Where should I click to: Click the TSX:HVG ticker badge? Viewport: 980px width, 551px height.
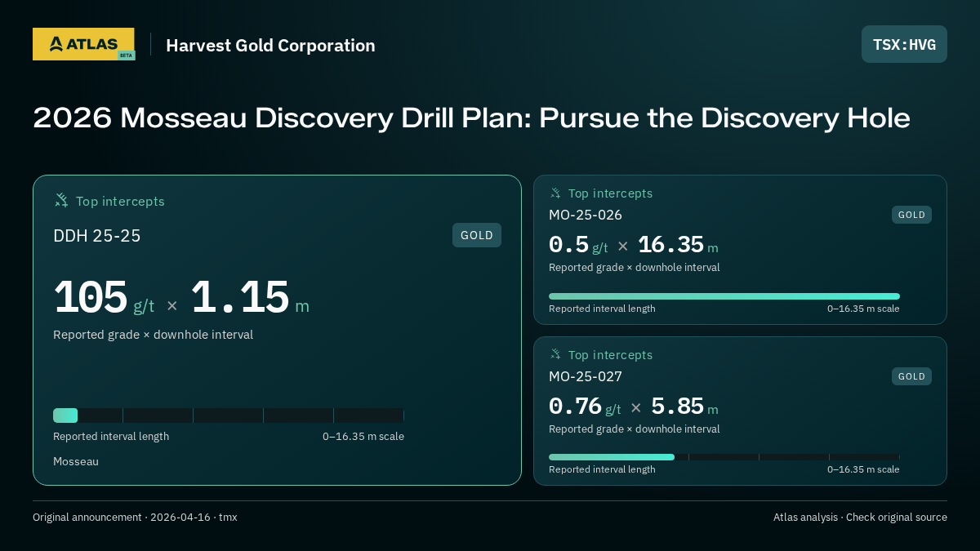coord(904,44)
